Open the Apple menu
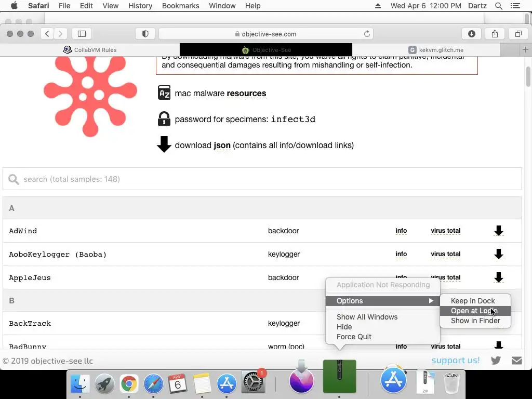Screen dimensions: 532x399 14,5
